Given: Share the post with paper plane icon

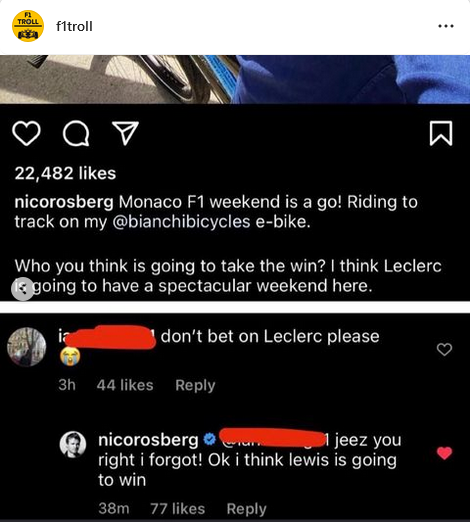Looking at the screenshot, I should pyautogui.click(x=125, y=133).
